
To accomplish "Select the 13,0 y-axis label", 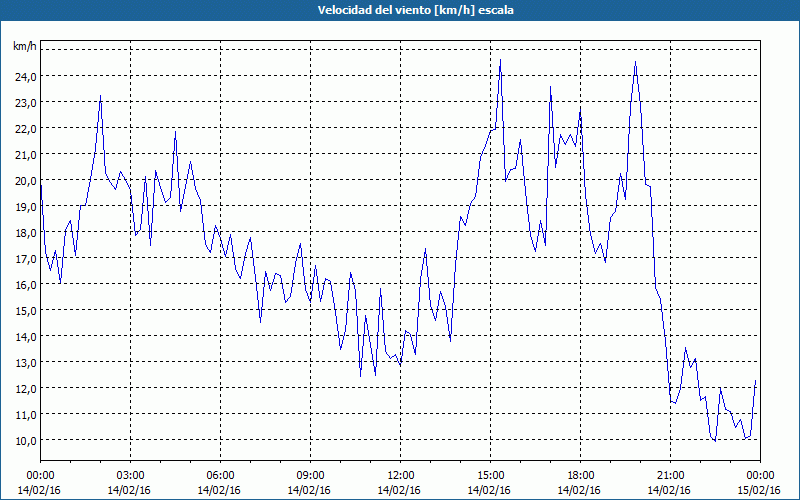I will pyautogui.click(x=26, y=363).
